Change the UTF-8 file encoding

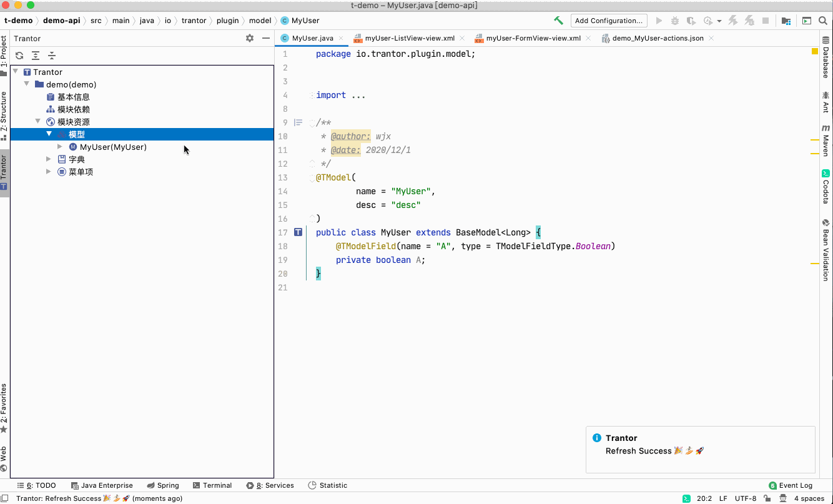tap(746, 498)
